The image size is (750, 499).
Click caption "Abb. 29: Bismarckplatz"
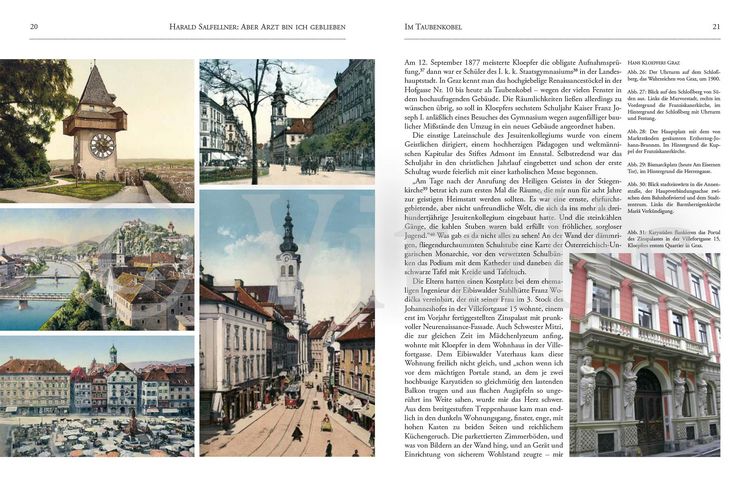(673, 167)
